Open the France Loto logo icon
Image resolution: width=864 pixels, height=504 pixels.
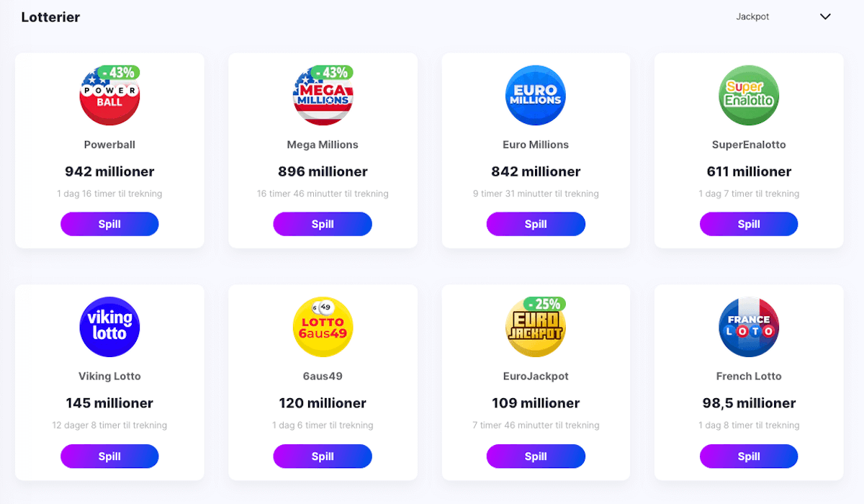749,327
